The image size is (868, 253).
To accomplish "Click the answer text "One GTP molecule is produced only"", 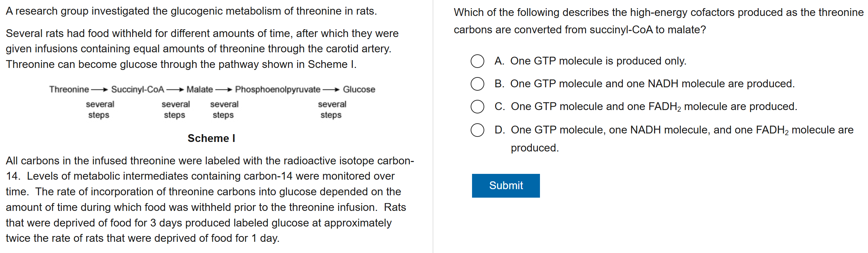I will click(598, 61).
